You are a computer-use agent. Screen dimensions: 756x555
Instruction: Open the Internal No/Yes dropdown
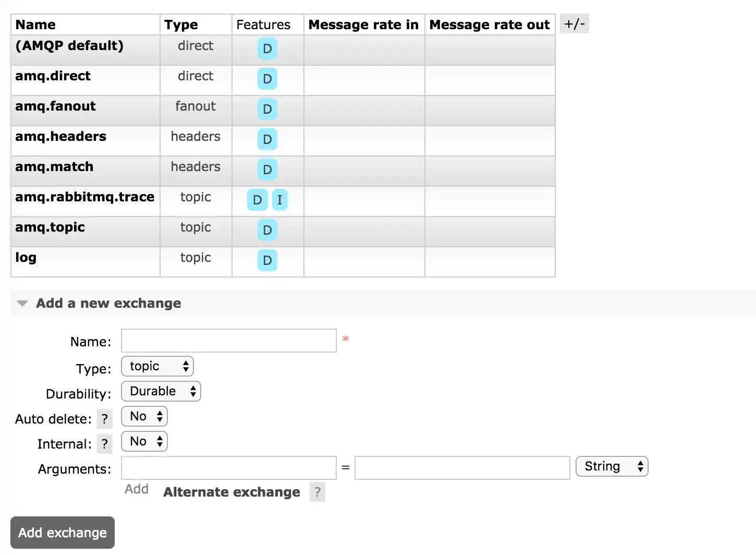(x=144, y=441)
